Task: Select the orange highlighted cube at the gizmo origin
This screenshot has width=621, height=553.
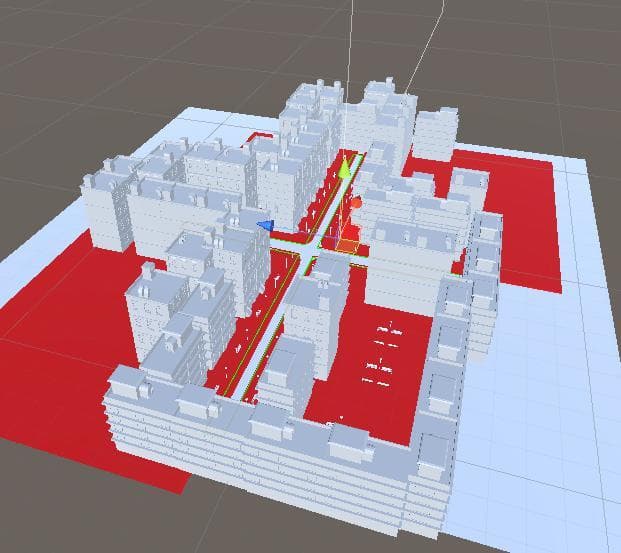Action: (x=347, y=246)
